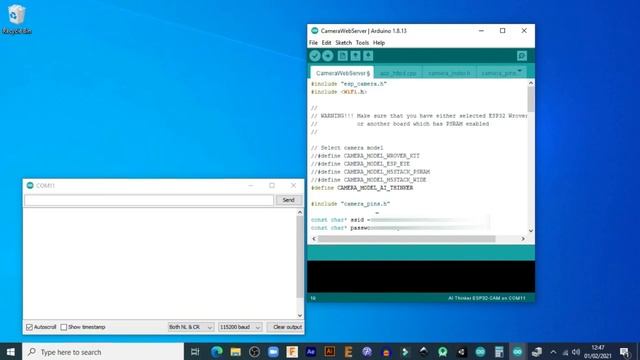This screenshot has height=360, width=640.
Task: Click the Send button in COM11
Action: point(289,200)
